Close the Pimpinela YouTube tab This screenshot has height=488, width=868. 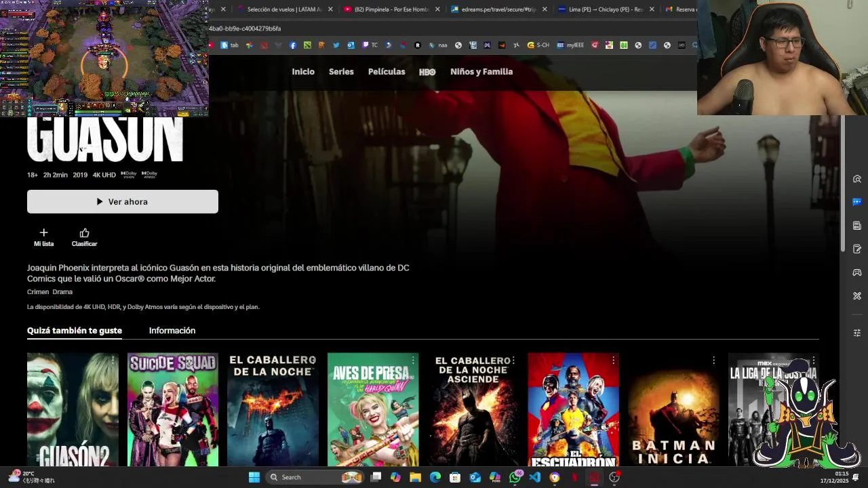[437, 9]
